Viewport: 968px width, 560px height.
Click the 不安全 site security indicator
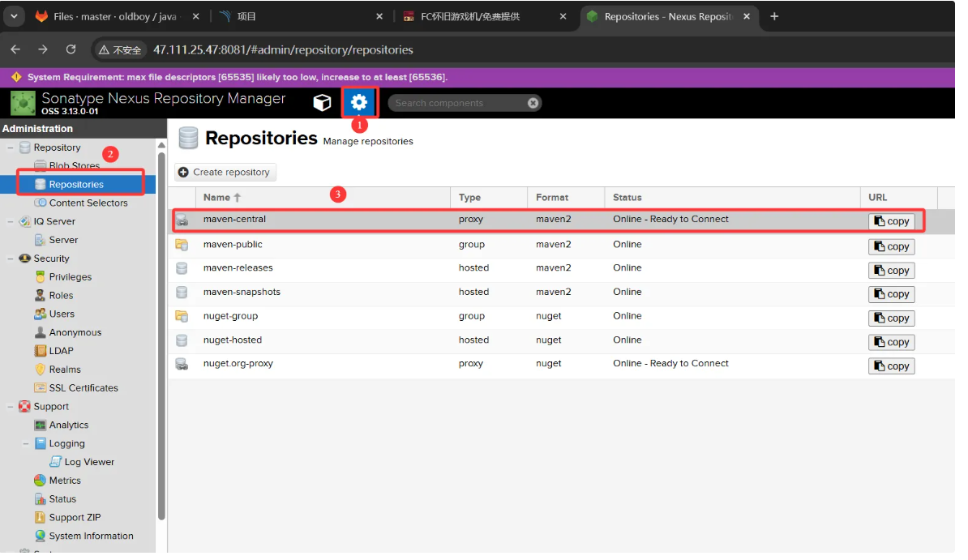coord(120,50)
